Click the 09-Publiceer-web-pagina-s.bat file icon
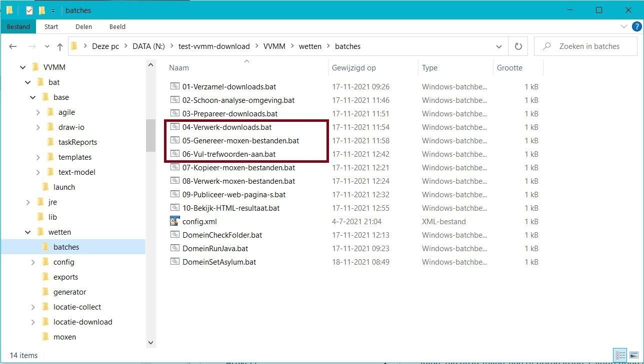This screenshot has width=644, height=364. pyautogui.click(x=174, y=194)
